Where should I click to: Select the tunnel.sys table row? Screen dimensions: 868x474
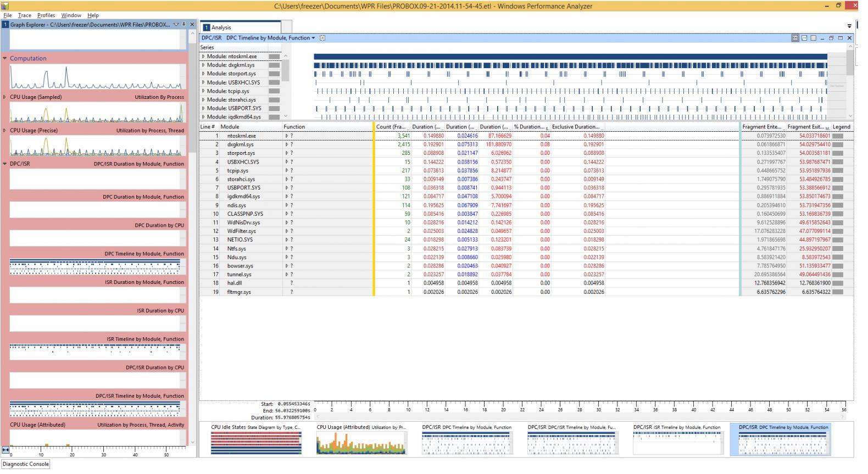click(526, 275)
